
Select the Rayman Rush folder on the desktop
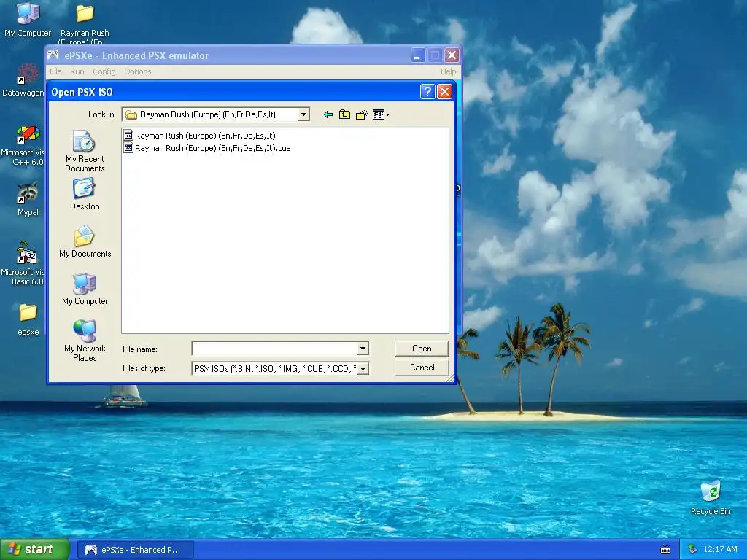85,23
